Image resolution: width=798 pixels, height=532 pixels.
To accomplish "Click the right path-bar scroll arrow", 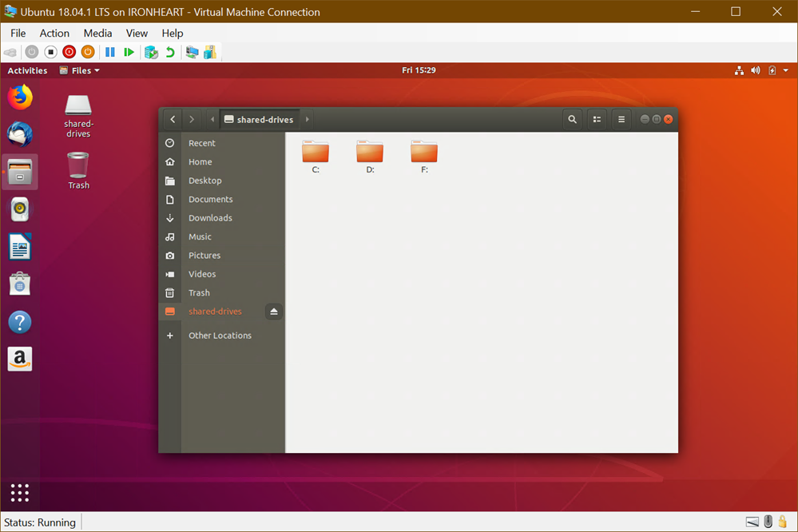I will coord(307,119).
